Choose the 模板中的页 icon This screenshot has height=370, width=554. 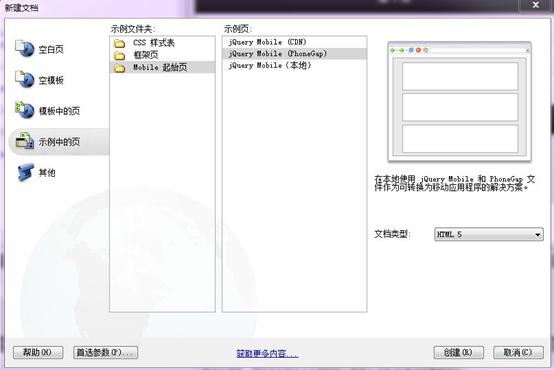tap(24, 110)
